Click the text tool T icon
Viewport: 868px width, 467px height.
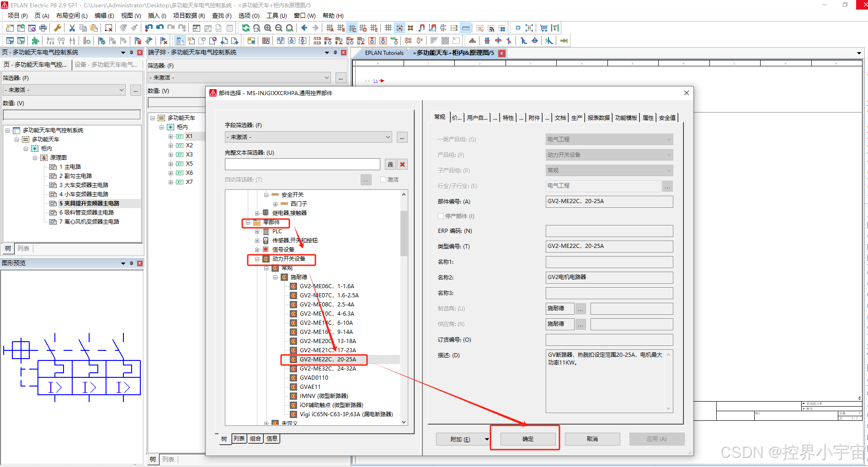(x=555, y=28)
